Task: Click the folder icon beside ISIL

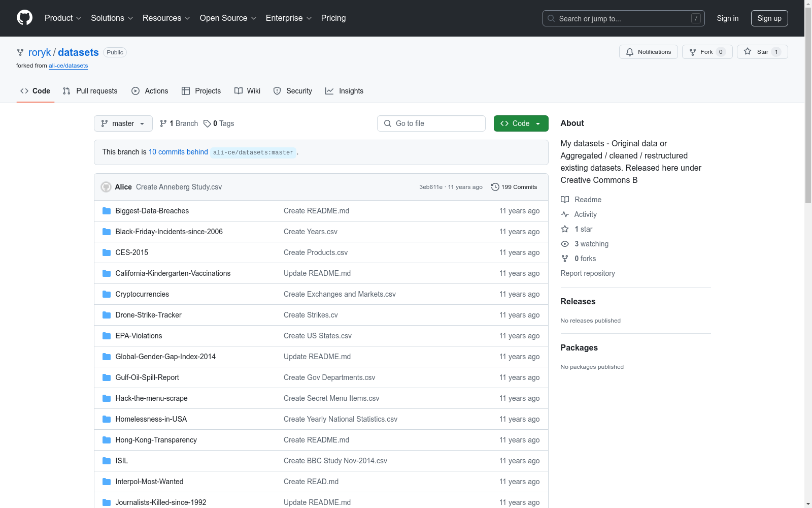Action: click(107, 461)
